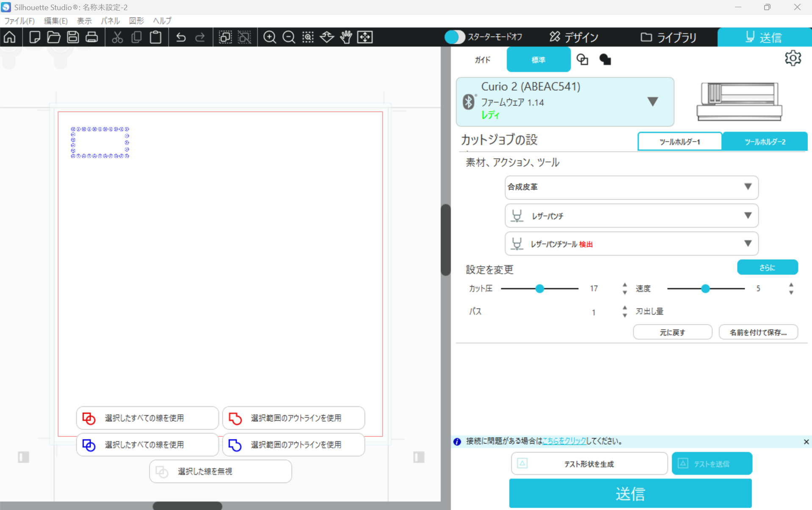Screen dimensions: 812x510
Task: Switch to the 送信 tab at top
Action: 764,37
